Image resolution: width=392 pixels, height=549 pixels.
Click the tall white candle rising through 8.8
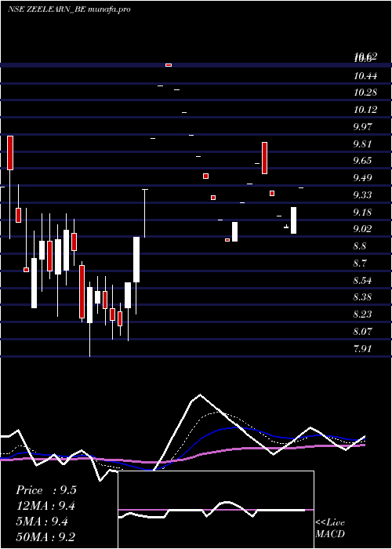pos(136,260)
